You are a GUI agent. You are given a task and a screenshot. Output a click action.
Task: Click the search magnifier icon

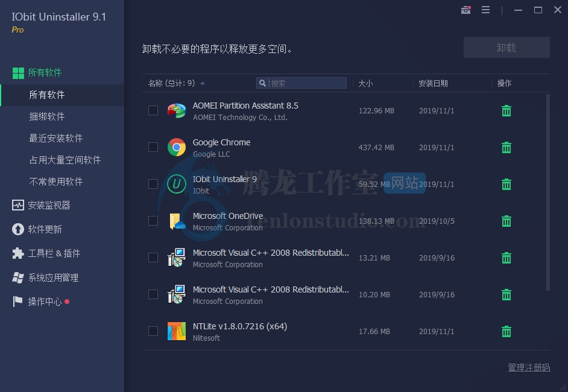(x=263, y=83)
